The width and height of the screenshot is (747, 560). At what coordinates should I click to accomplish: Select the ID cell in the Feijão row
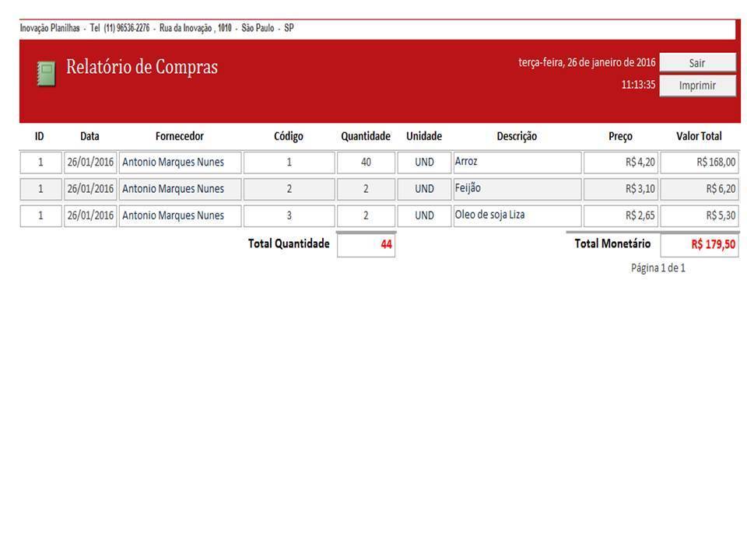click(41, 189)
